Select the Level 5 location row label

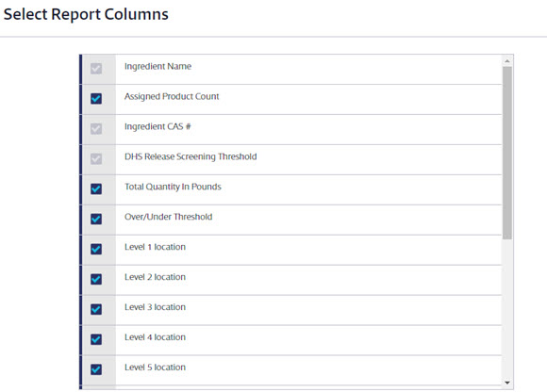(155, 367)
